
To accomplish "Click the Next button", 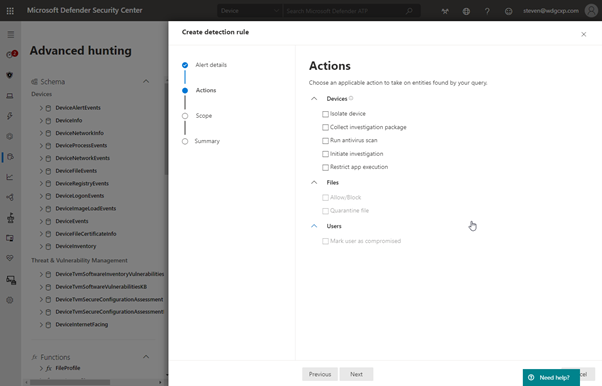I will [356, 374].
